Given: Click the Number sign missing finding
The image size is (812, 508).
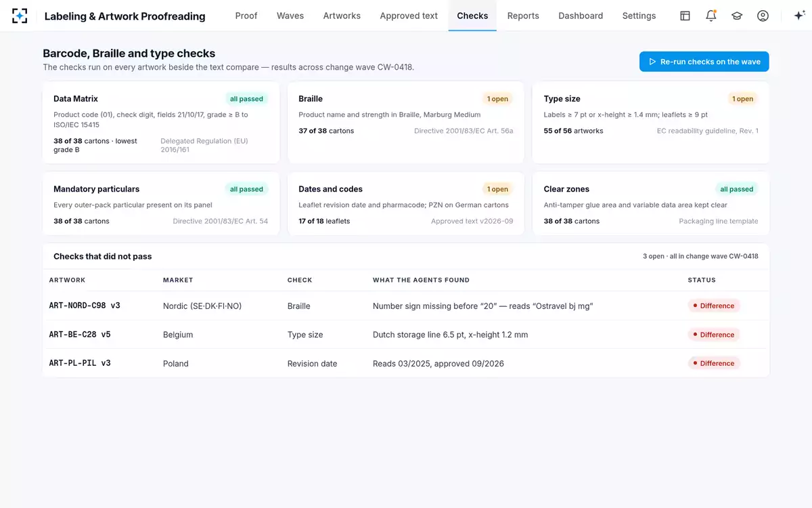Looking at the screenshot, I should pyautogui.click(x=482, y=306).
